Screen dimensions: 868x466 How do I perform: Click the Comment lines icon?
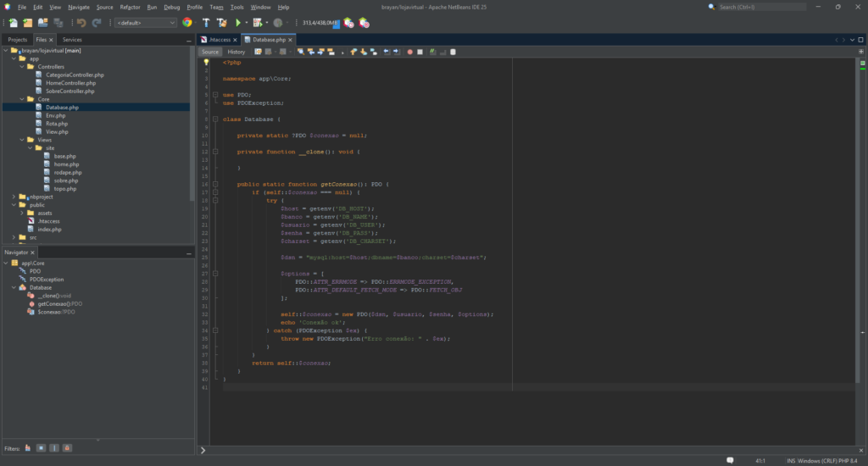coord(433,52)
